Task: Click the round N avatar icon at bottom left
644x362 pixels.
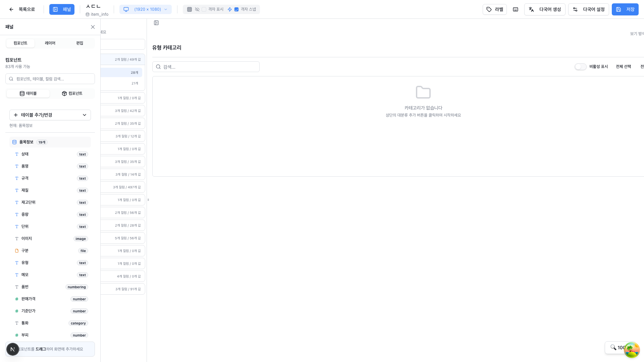Action: point(13,349)
